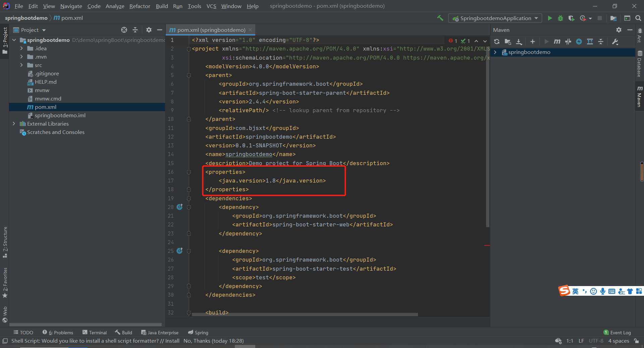Open the File menu

click(19, 6)
